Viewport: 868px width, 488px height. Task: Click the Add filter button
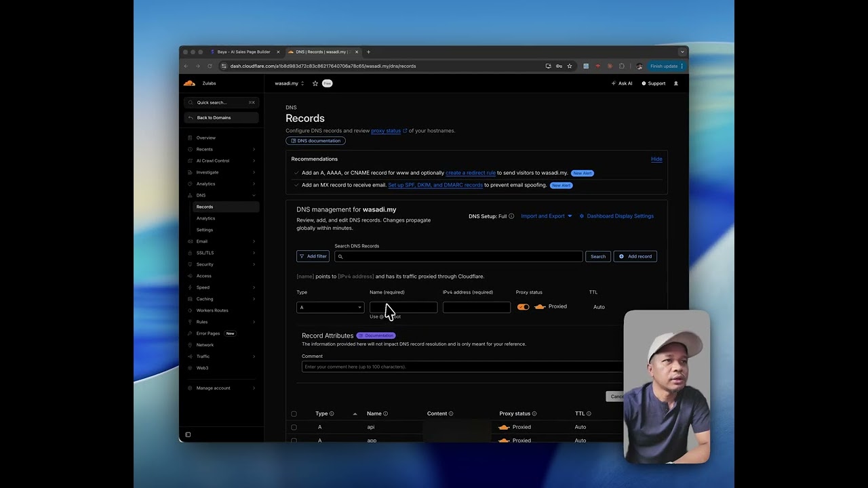click(x=313, y=256)
